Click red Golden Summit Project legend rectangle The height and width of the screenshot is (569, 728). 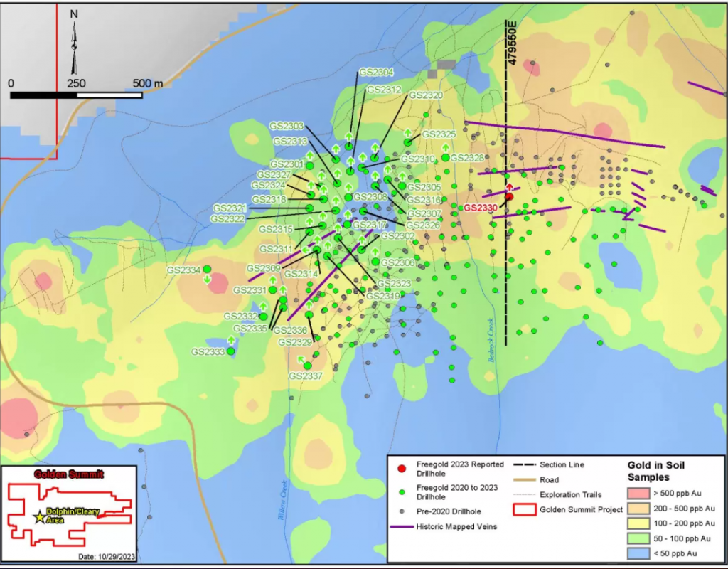point(525,509)
